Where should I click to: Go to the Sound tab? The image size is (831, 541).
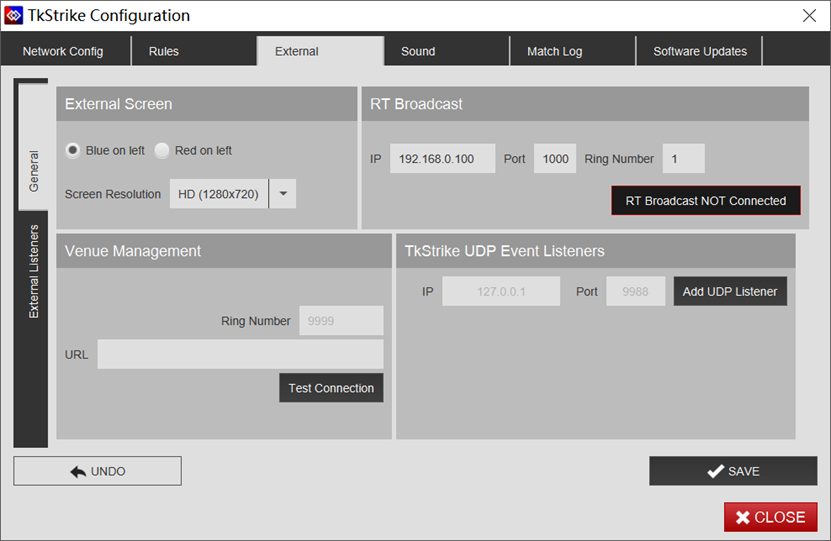(x=418, y=51)
